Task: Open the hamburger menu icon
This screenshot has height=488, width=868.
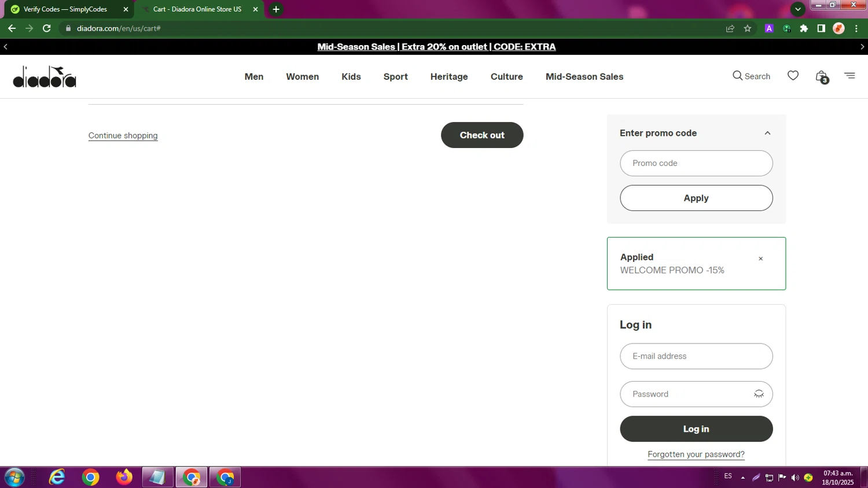Action: point(849,76)
